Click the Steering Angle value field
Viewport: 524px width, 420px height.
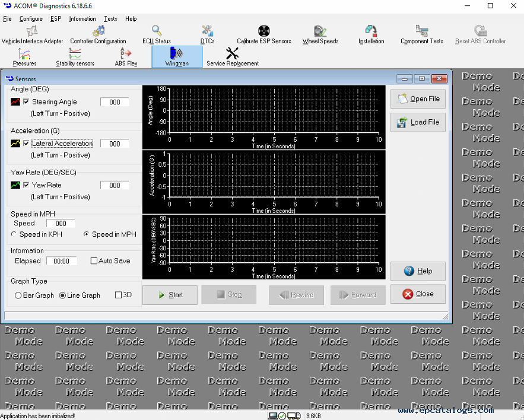(x=115, y=102)
